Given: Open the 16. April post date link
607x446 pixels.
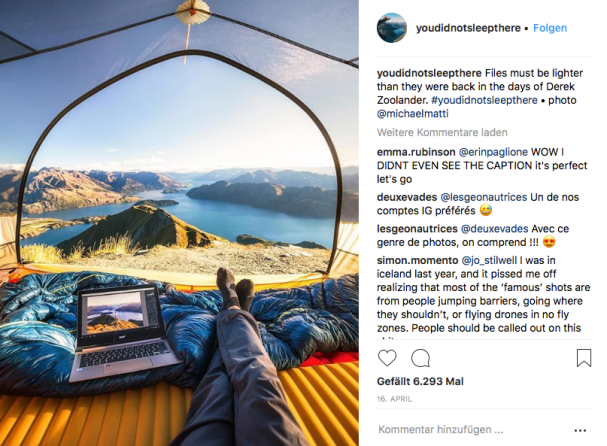Looking at the screenshot, I should tap(394, 399).
